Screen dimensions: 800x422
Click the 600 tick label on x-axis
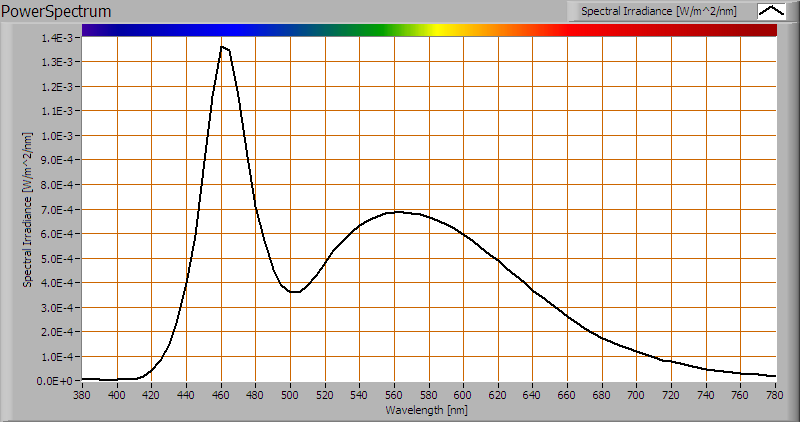[x=463, y=396]
